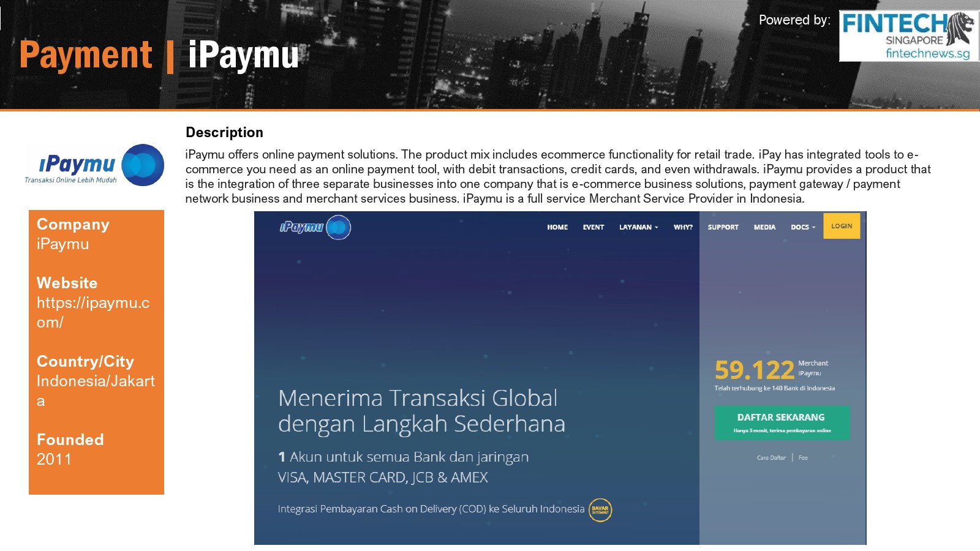
Task: Select the WHY? navigation item
Action: [x=683, y=227]
